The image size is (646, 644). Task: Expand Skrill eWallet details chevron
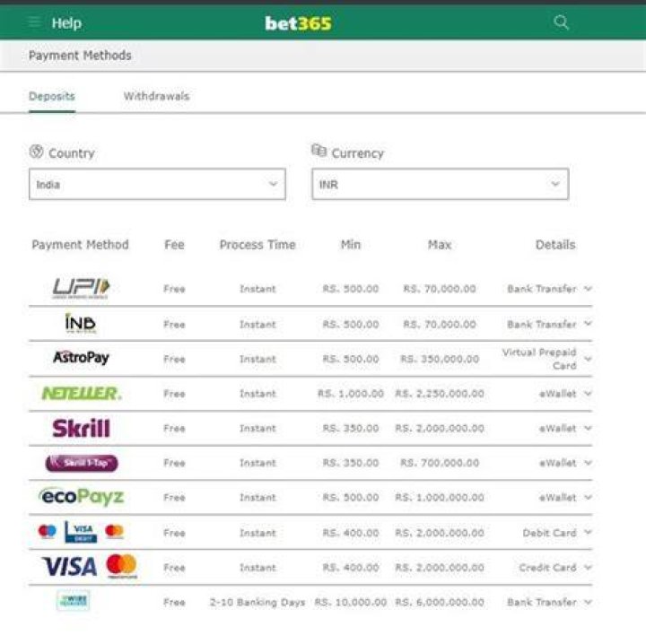[588, 428]
